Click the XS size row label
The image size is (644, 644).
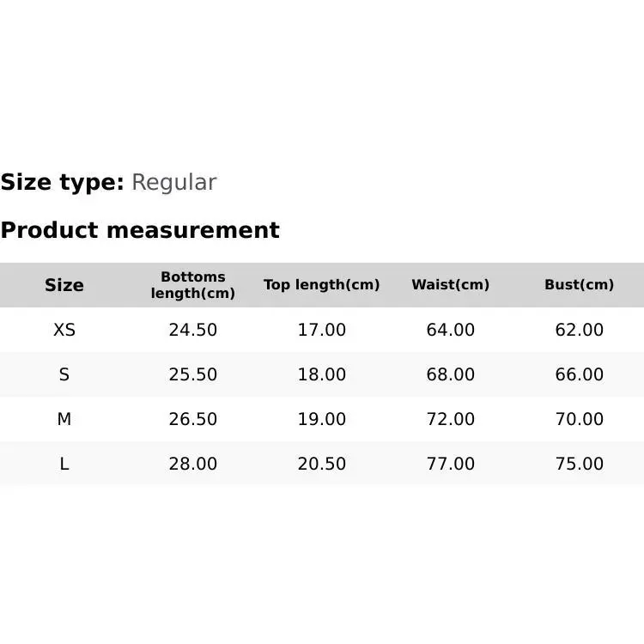64,330
